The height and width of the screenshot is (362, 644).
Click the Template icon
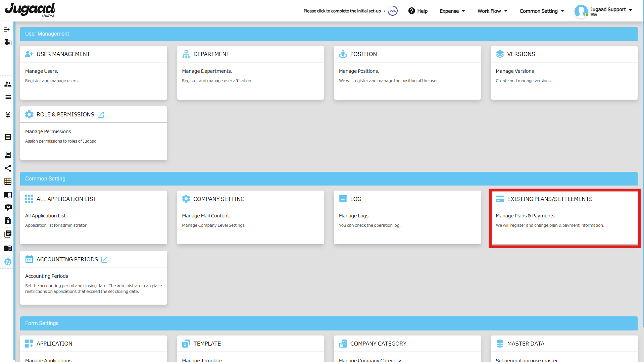coord(186,344)
